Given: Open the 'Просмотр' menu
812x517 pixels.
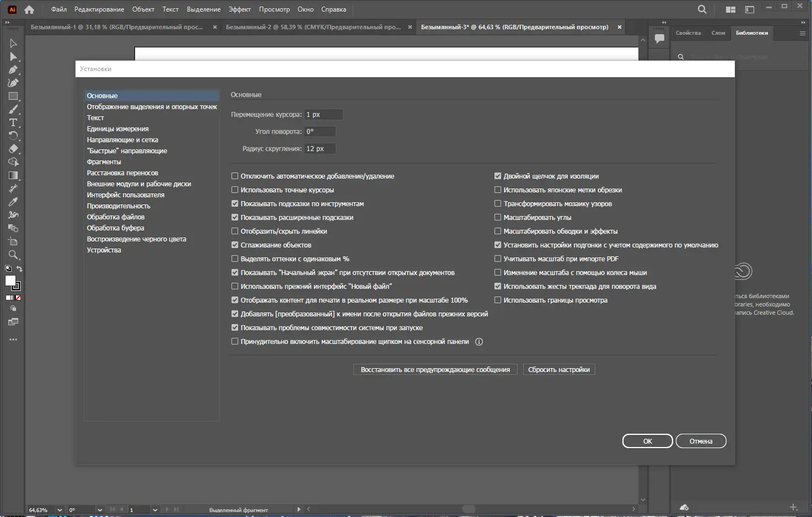Looking at the screenshot, I should point(275,9).
